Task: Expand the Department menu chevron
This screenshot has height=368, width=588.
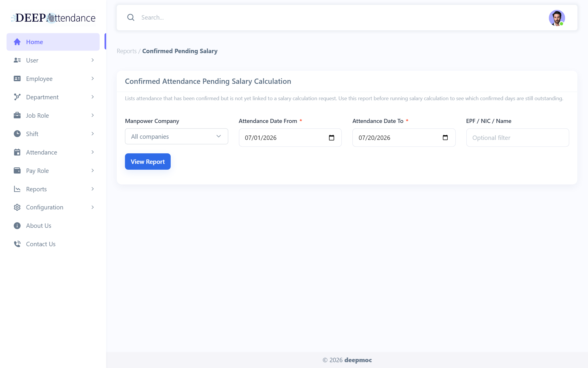Action: point(93,97)
